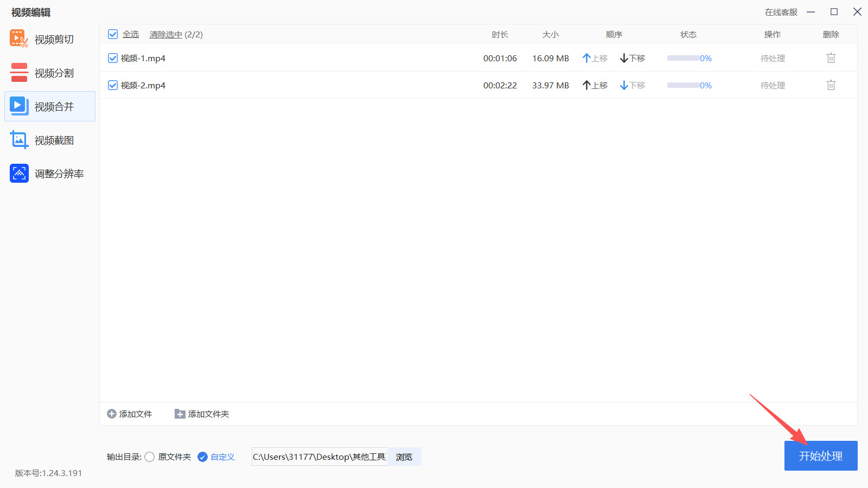Click the 操作 column header

[773, 34]
